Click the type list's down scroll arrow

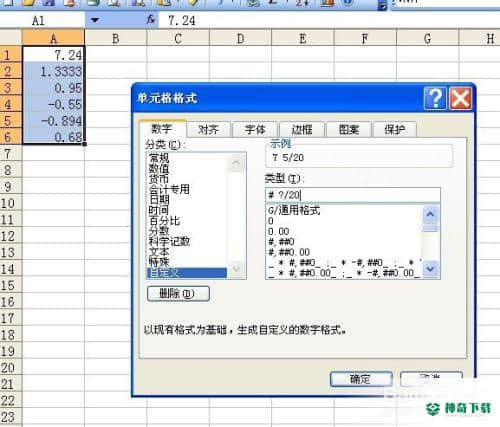click(430, 268)
